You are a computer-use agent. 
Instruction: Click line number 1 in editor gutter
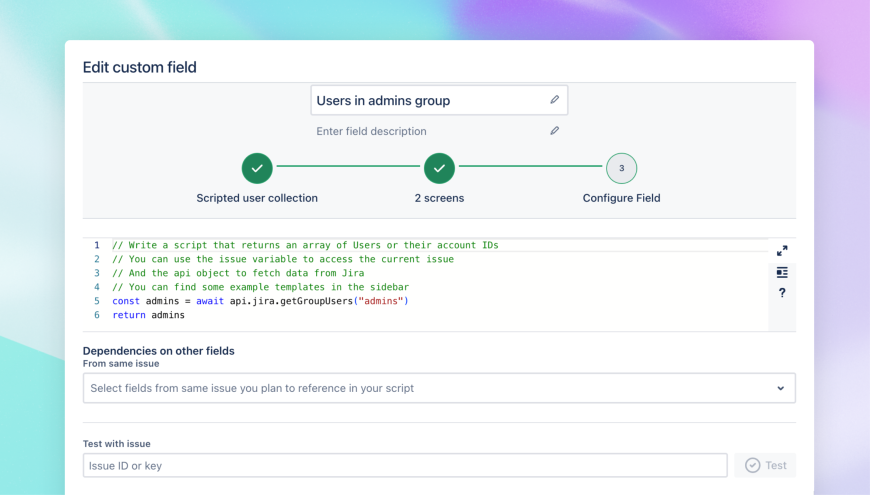pos(97,245)
